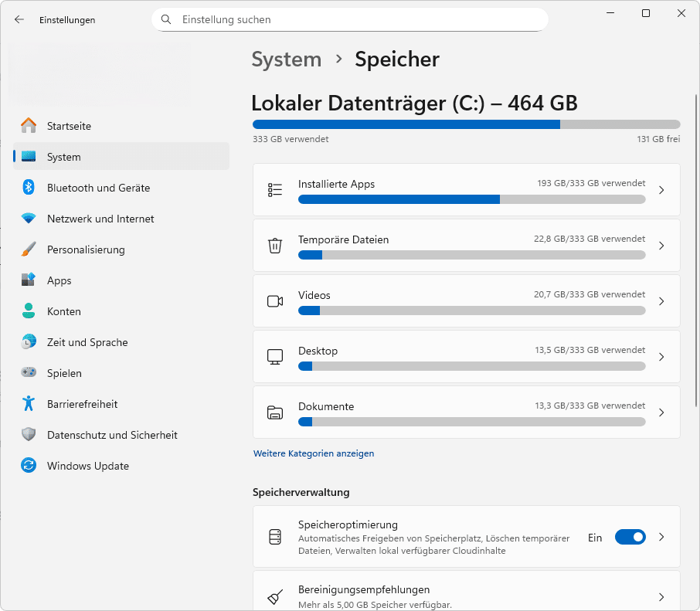Expand Installierte Apps with its chevron

tap(661, 190)
